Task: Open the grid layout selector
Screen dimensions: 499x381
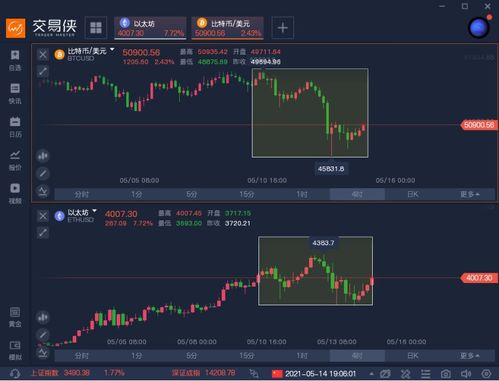Action: click(x=96, y=28)
